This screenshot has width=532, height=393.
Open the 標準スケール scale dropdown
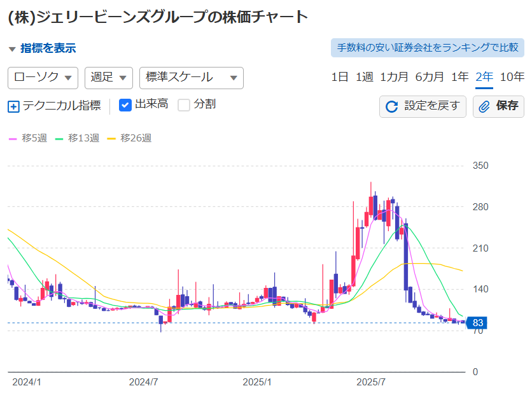pos(191,78)
